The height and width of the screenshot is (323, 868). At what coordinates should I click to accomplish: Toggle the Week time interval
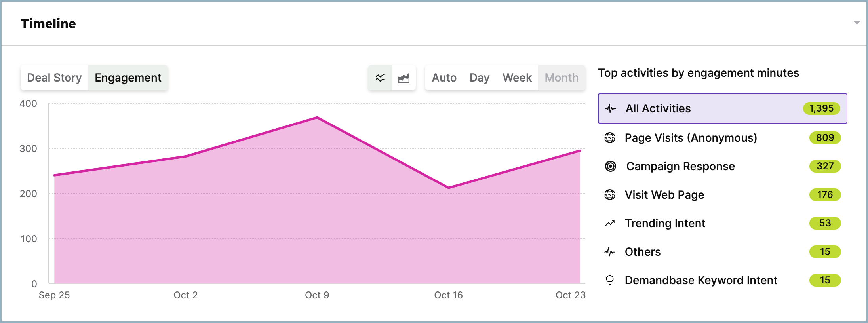[517, 78]
